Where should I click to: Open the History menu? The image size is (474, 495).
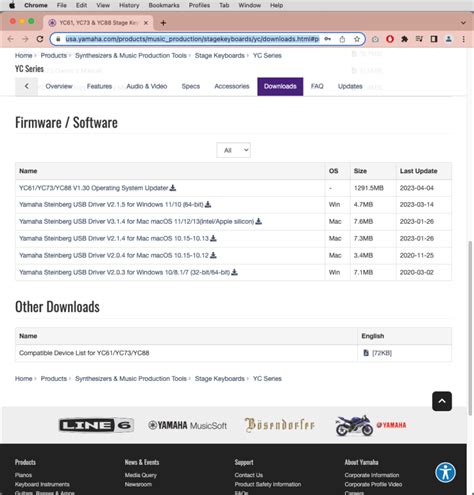click(129, 5)
